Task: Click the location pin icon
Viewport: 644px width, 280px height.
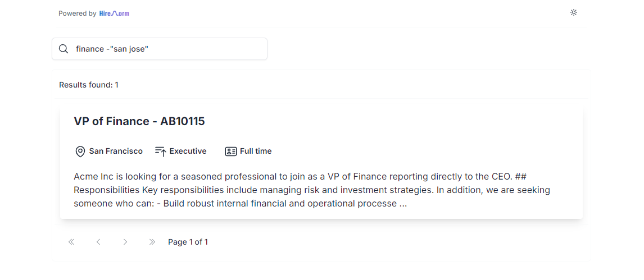Action: (80, 152)
